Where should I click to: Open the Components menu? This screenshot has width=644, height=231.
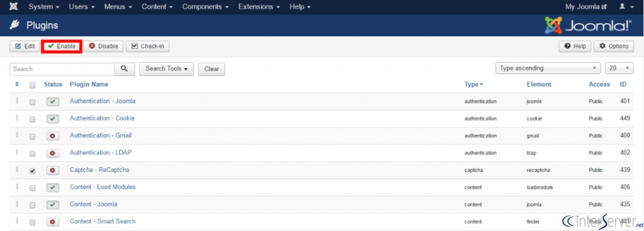pyautogui.click(x=206, y=7)
